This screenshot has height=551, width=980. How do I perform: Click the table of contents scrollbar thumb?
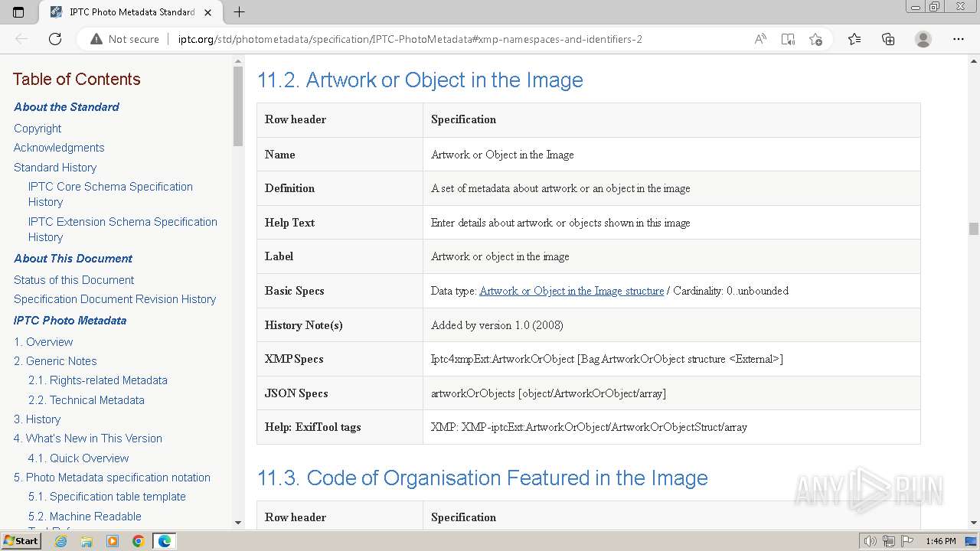click(238, 107)
